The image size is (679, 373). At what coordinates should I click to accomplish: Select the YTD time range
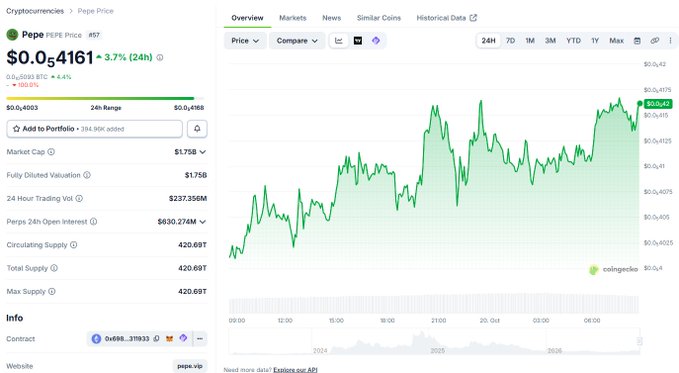[573, 41]
